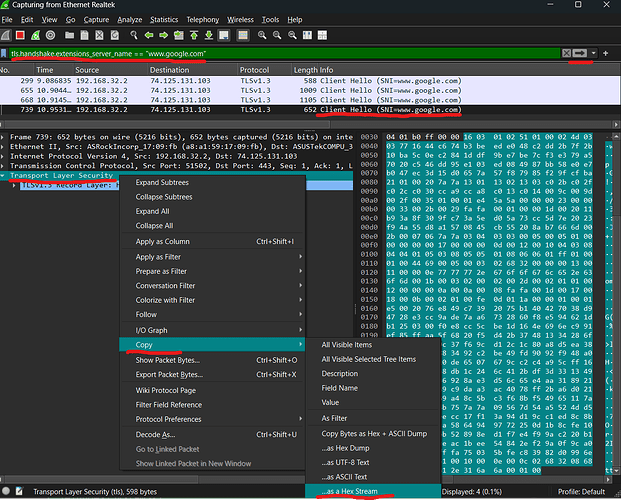Image resolution: width=621 pixels, height=500 pixels.
Task: Save the capture file icon
Action: (84, 35)
